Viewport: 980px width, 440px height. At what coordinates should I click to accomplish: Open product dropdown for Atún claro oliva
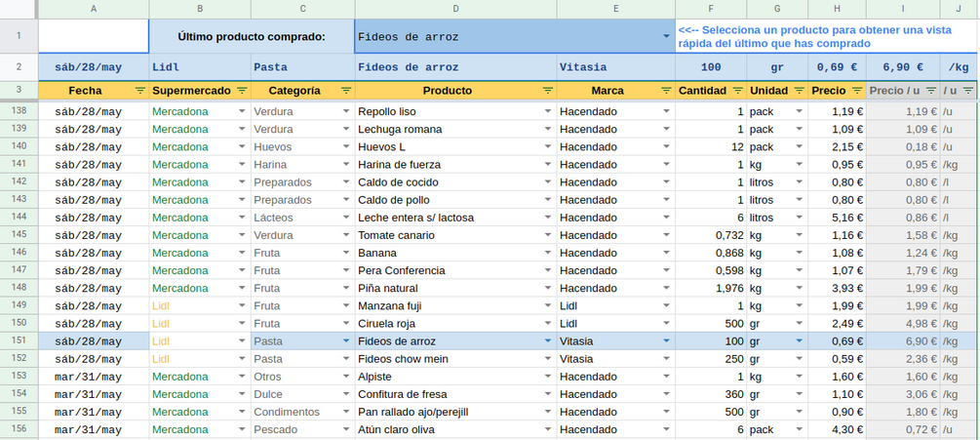point(548,429)
